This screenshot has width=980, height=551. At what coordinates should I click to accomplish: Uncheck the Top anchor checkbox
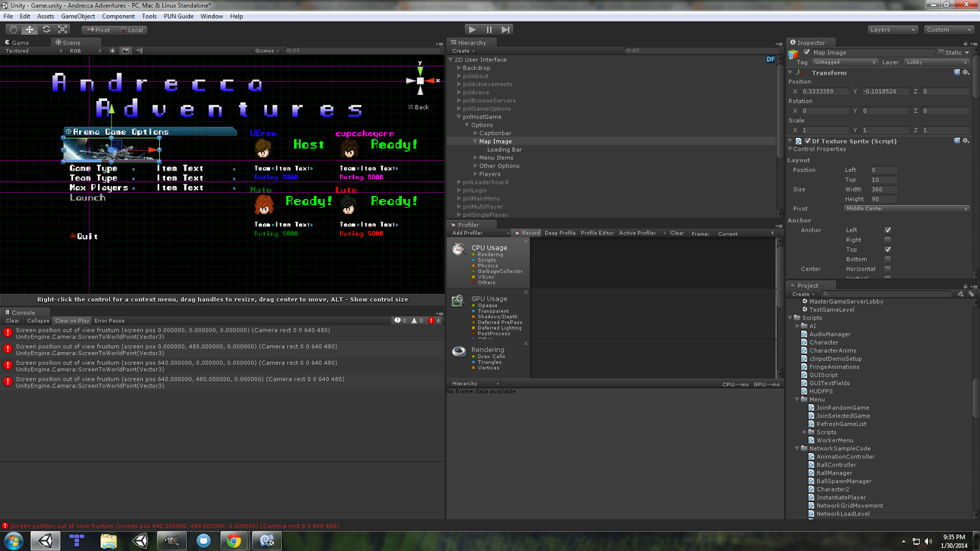(x=888, y=250)
